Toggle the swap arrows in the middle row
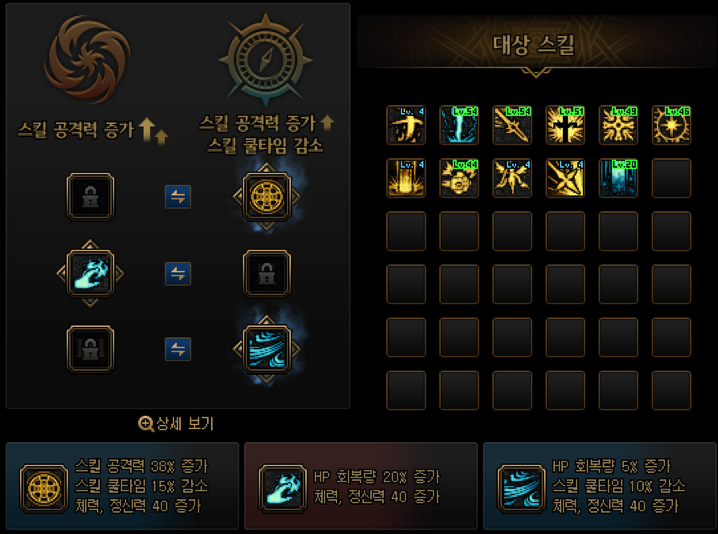718x534 pixels. point(178,274)
